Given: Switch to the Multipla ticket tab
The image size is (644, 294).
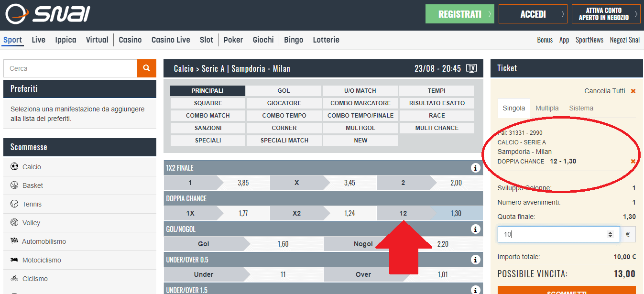Looking at the screenshot, I should (x=547, y=108).
